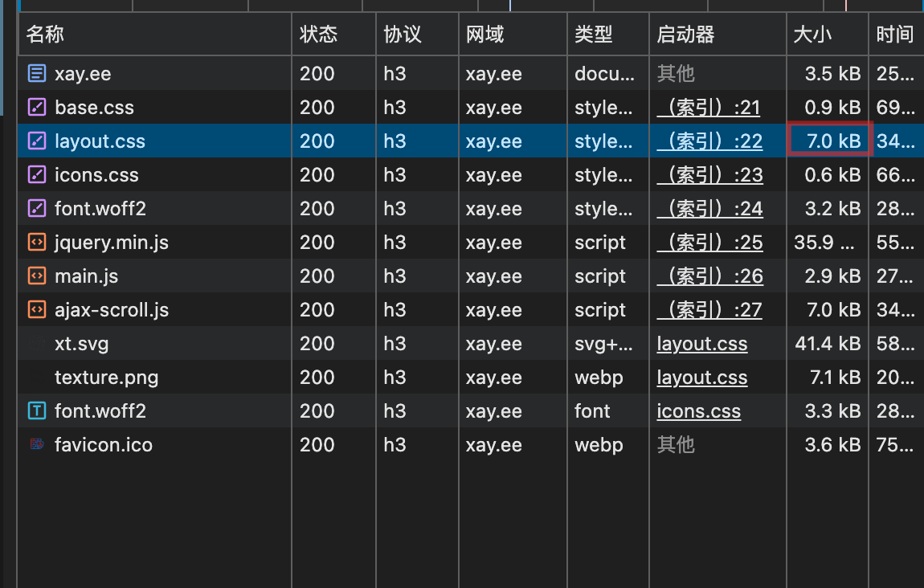924x588 pixels.
Task: Open initiator link (索引):21
Action: tap(709, 107)
